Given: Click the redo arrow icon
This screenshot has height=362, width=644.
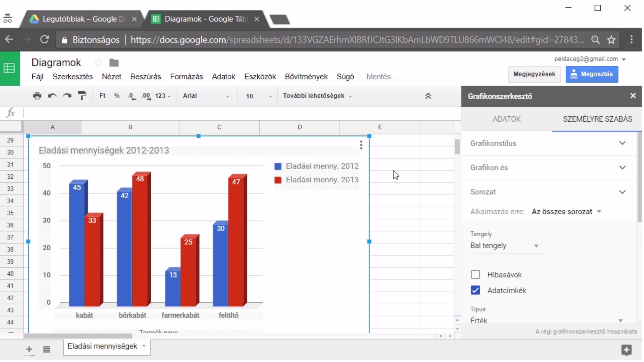Looking at the screenshot, I should 67,96.
